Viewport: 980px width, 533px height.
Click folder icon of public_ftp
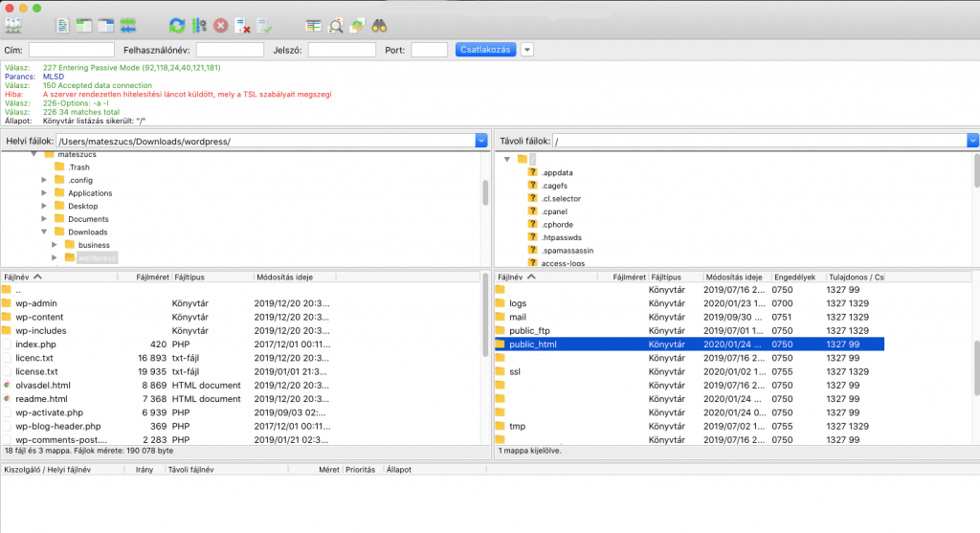[500, 330]
